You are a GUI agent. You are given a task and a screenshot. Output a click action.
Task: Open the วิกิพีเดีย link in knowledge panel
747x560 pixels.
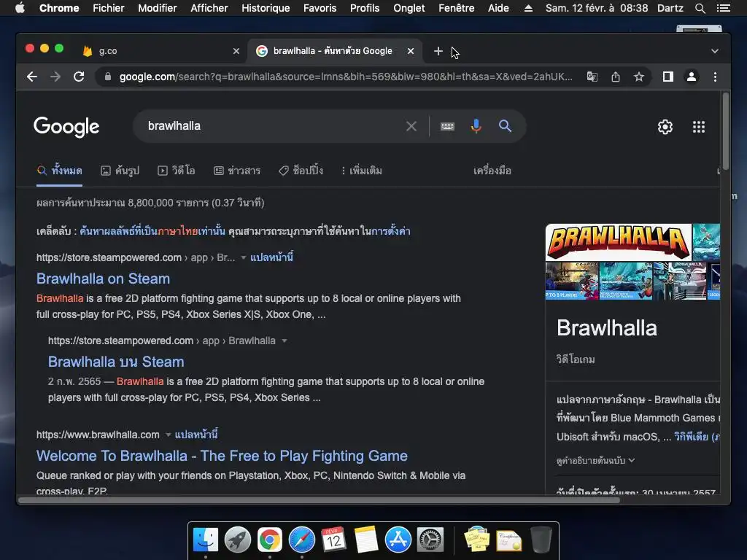click(x=697, y=437)
